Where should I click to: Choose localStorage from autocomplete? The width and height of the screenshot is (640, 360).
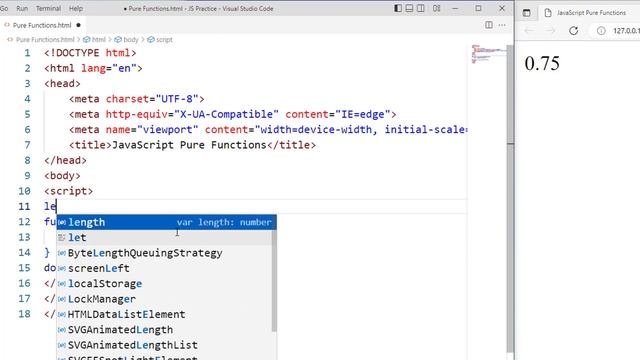[x=164, y=284]
